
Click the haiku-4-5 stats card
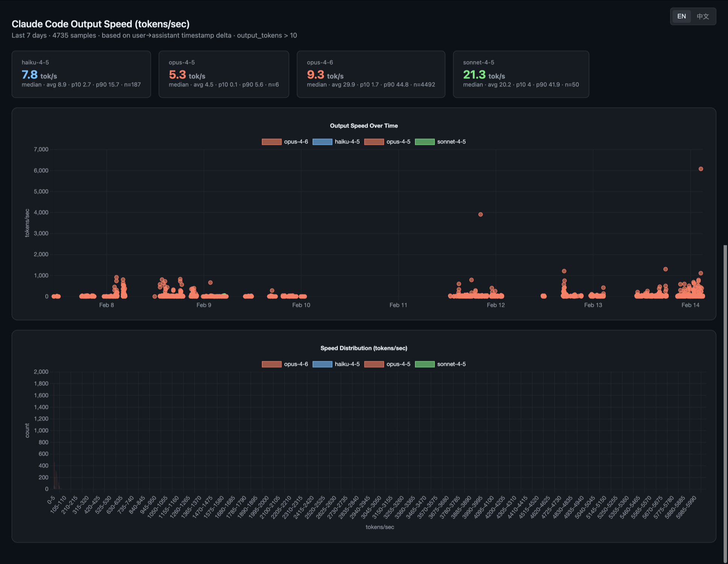click(x=81, y=74)
